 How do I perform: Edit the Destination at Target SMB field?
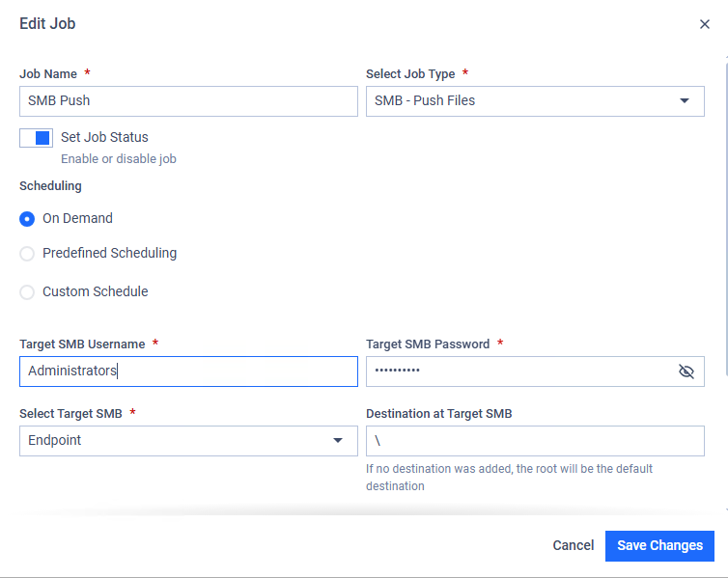coord(535,441)
